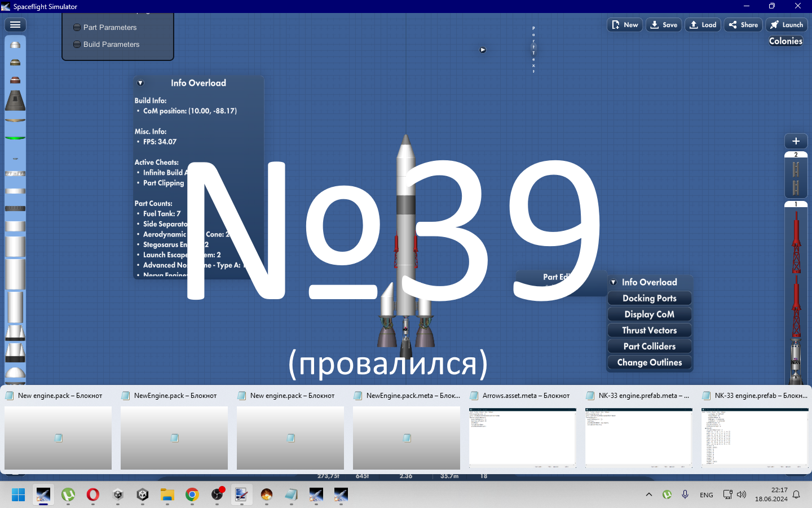812x508 pixels.
Task: Open the notifications bell
Action: pos(796,495)
